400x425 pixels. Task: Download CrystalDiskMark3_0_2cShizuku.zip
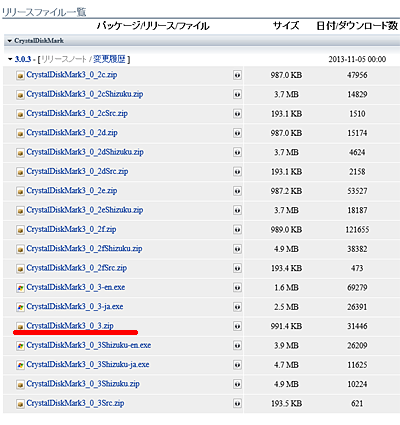pos(85,94)
